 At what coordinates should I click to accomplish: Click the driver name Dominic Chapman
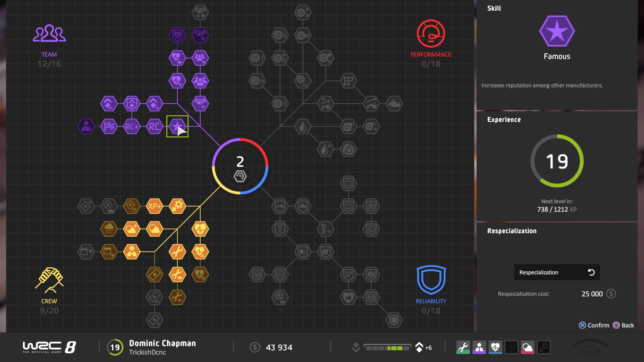(x=162, y=343)
